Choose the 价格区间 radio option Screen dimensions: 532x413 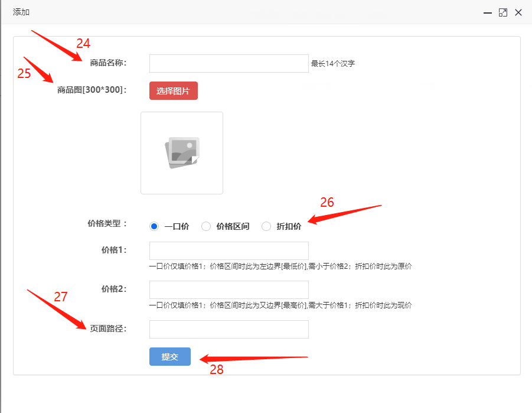tap(206, 226)
